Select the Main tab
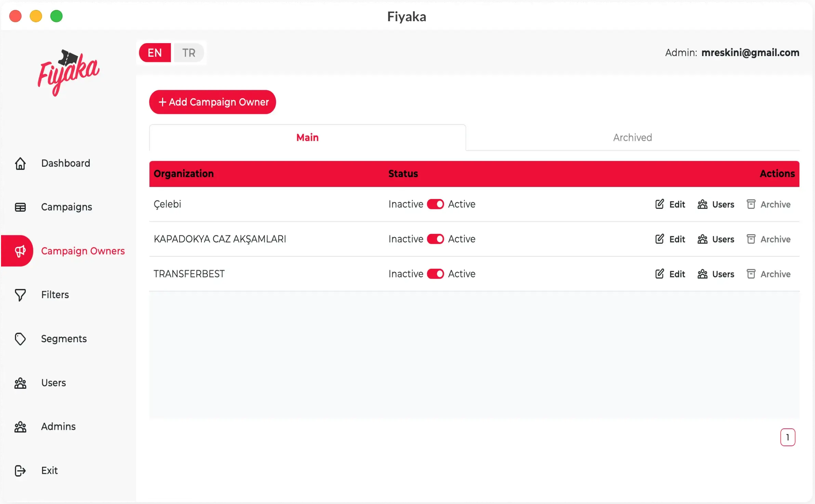 307,137
